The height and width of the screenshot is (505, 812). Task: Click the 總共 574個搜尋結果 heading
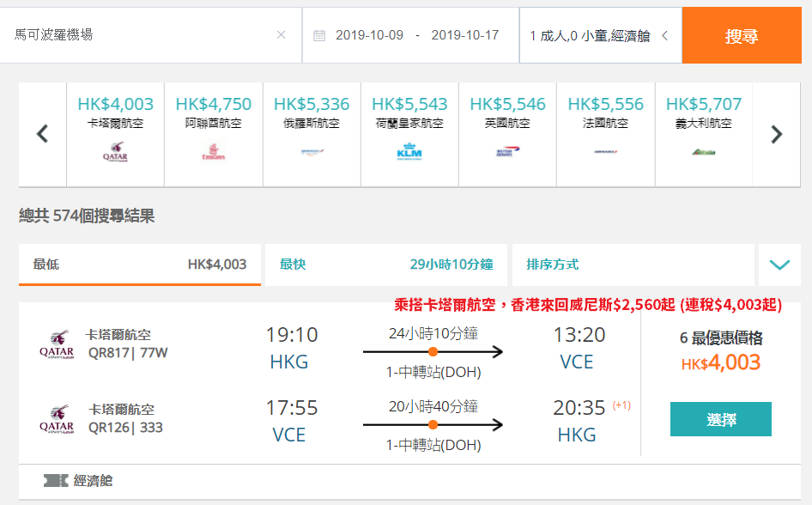(87, 216)
